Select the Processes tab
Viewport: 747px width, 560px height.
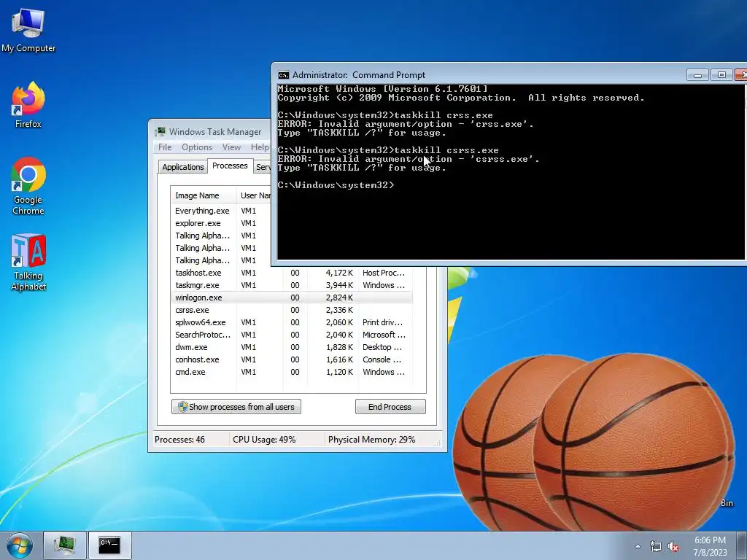(x=230, y=166)
